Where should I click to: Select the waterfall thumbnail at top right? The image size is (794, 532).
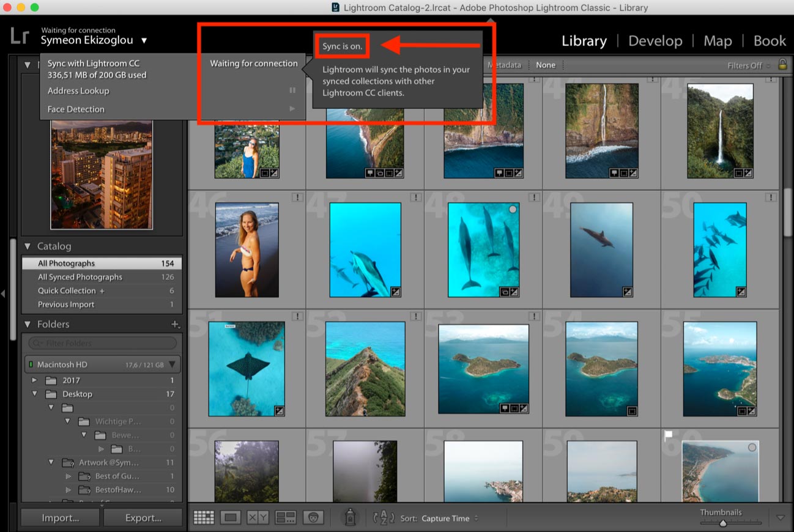tap(720, 131)
